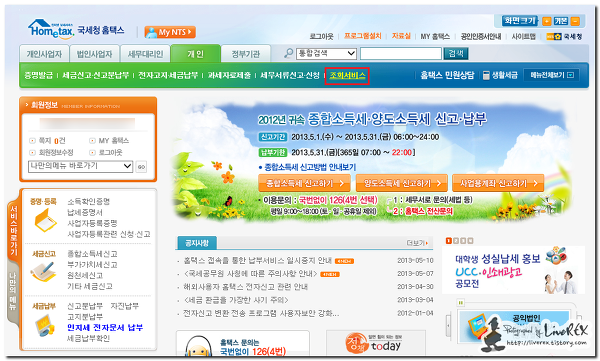Screen dimensions: 600x361
Task: Click the 대학생 성실납세 홍보 banner
Action: (513, 270)
